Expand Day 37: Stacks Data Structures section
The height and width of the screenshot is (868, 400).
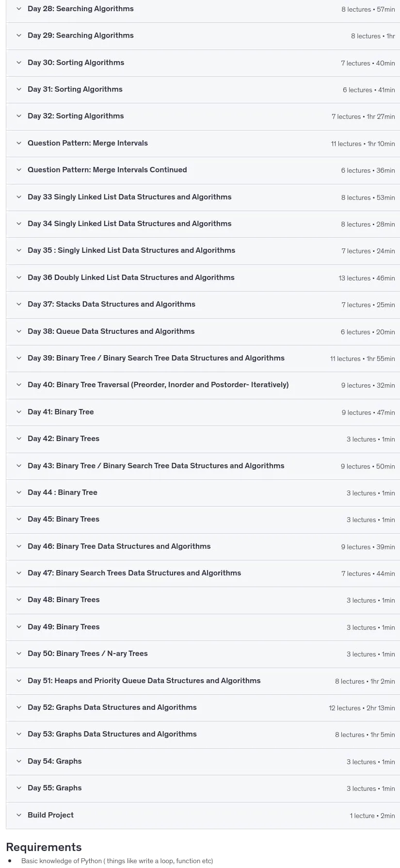click(203, 305)
